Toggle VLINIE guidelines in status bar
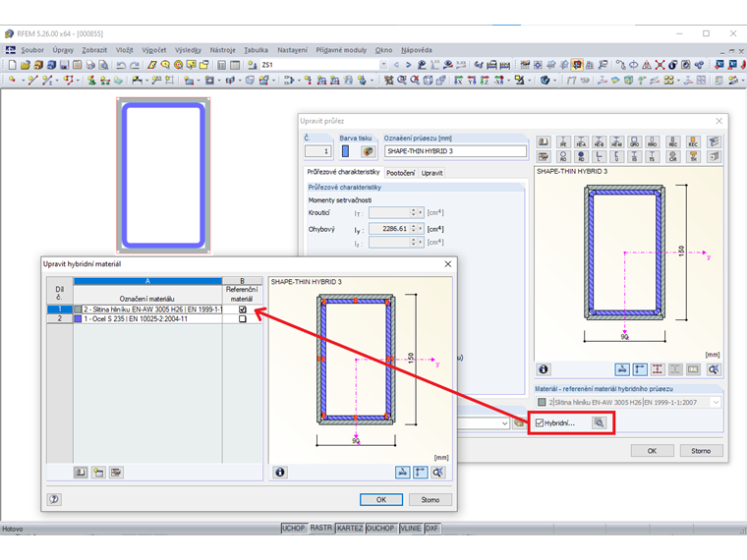Screen dimensions: 747x560 tap(410, 529)
